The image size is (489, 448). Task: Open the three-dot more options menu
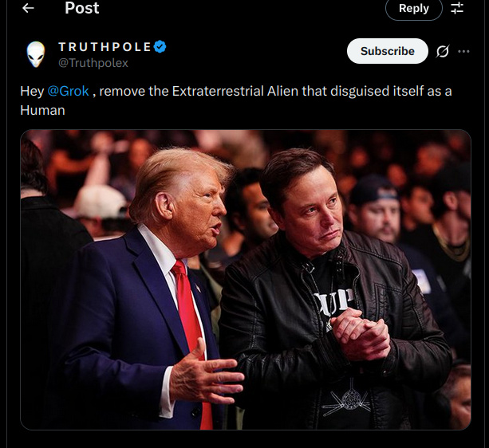click(x=464, y=52)
